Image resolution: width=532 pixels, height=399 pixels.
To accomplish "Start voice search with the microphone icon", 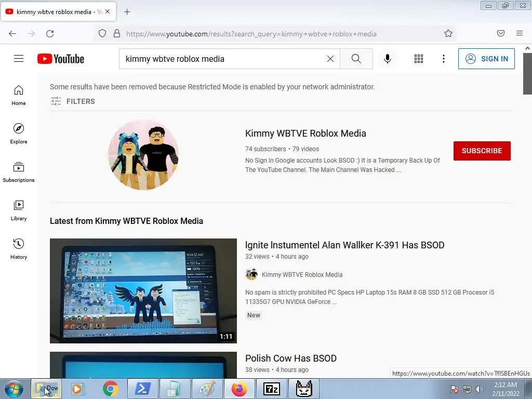I will (387, 59).
